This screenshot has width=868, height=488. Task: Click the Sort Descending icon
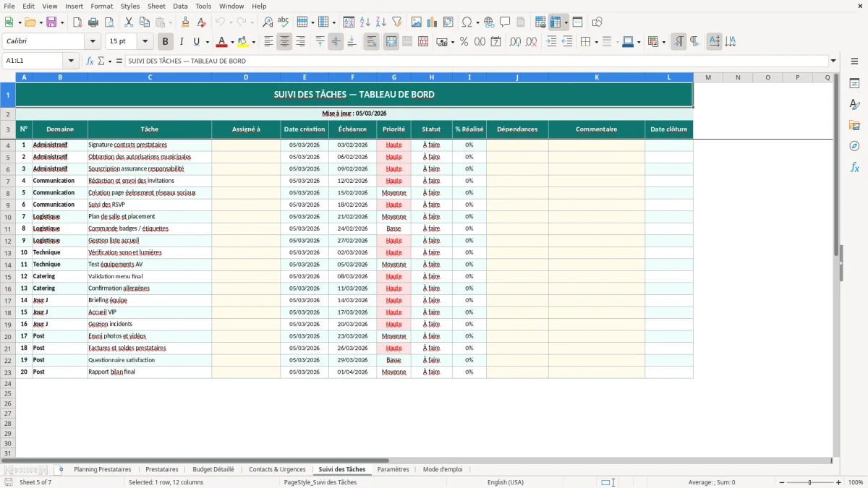tap(380, 22)
